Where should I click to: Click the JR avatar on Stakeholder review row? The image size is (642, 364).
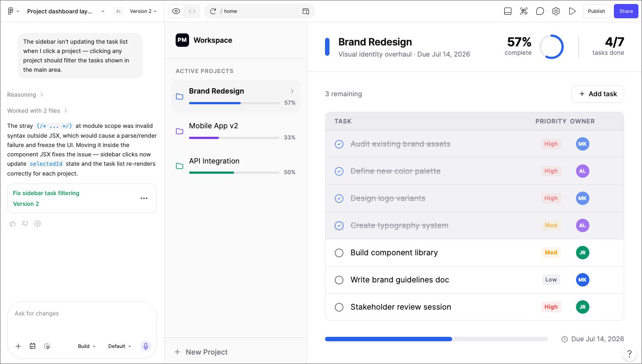[582, 307]
